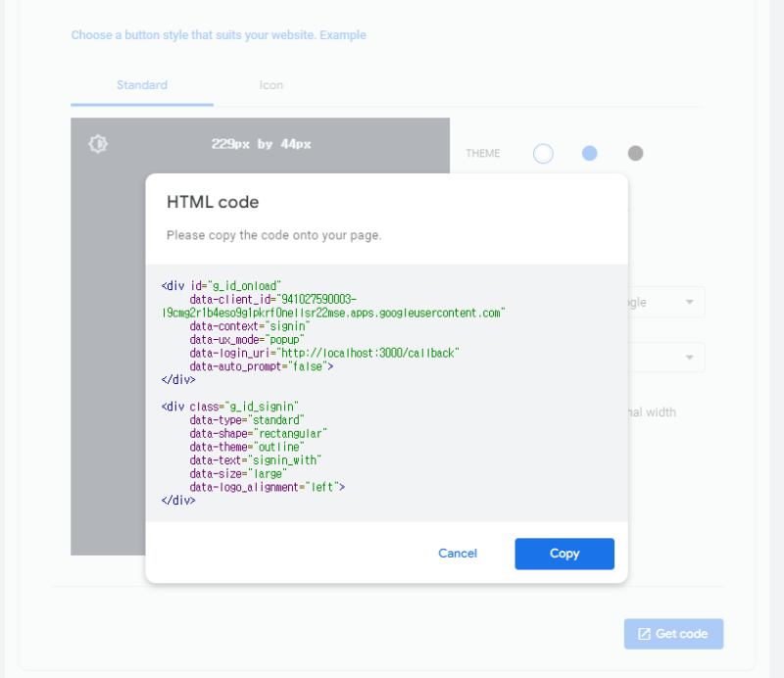784x678 pixels.
Task: Click the g_id_onload div opening line
Action: click(221, 285)
